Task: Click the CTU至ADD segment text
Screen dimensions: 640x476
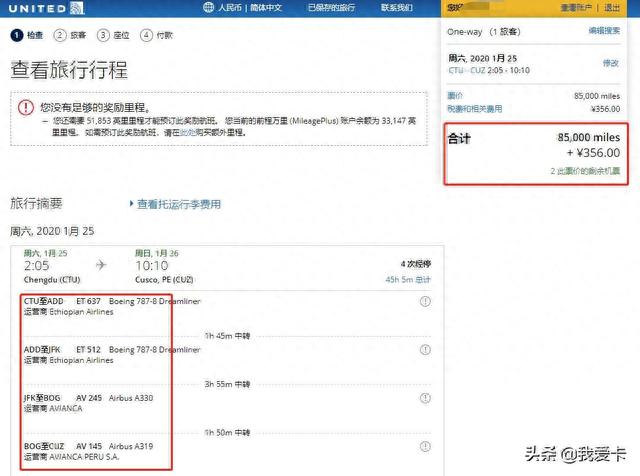Action: (x=44, y=301)
